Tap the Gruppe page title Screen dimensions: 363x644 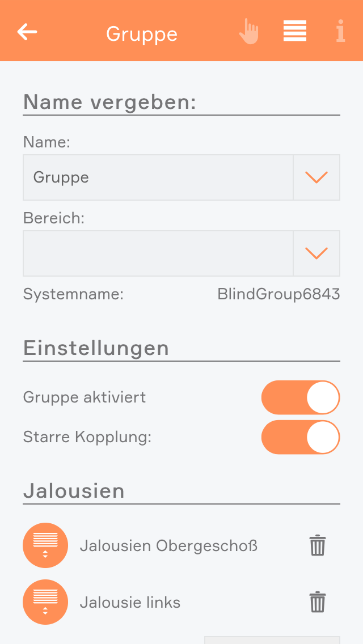pos(142,34)
